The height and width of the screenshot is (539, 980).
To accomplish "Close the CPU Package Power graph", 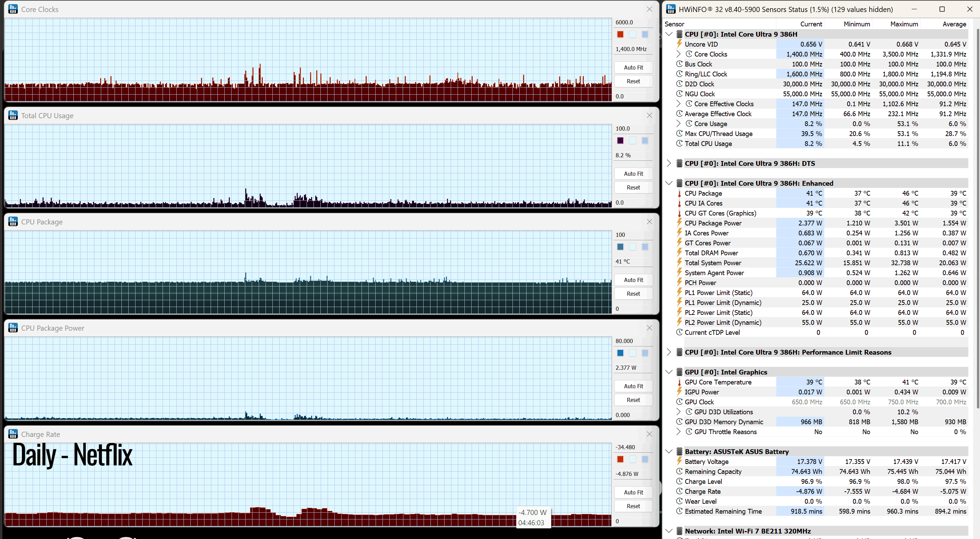I will (649, 328).
